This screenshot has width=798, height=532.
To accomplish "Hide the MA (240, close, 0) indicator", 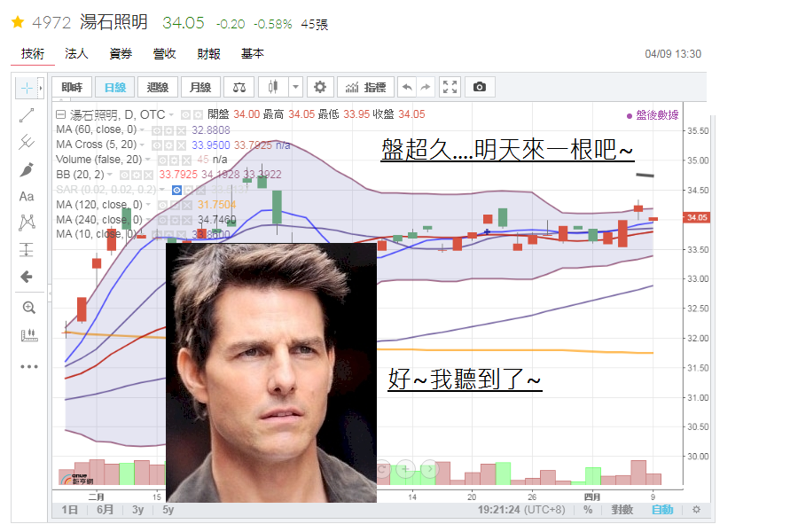I will pyautogui.click(x=162, y=221).
